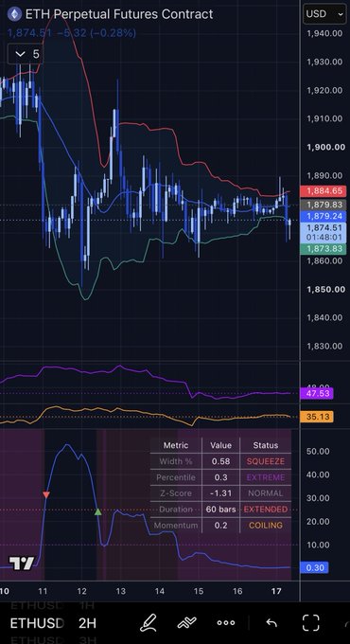The height and width of the screenshot is (644, 350).
Task: Click the date 17 on time axis
Action: click(x=276, y=591)
